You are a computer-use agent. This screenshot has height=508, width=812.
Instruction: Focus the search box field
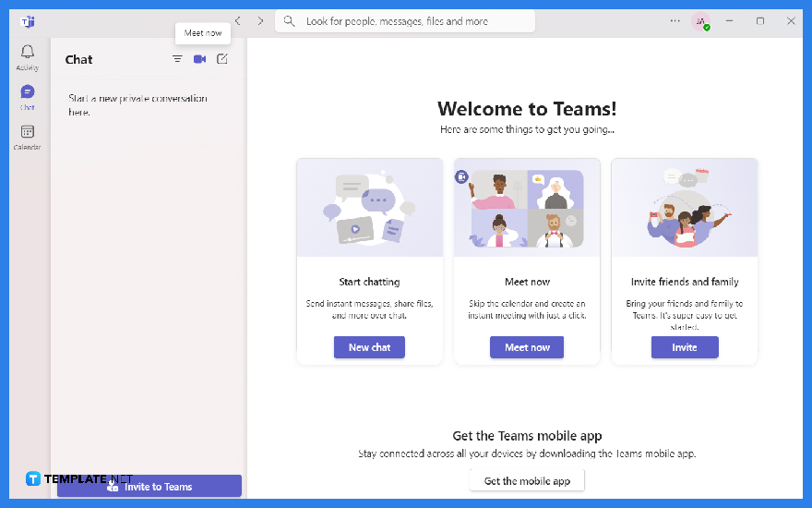(405, 21)
